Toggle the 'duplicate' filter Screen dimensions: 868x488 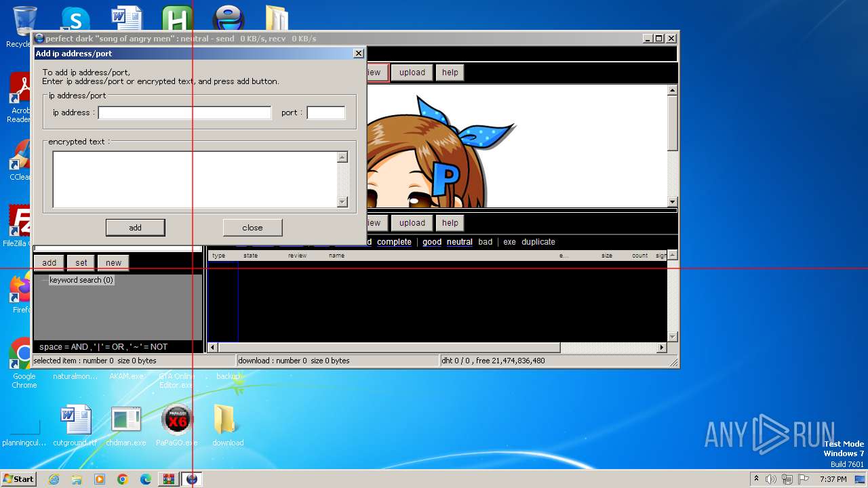coord(538,242)
